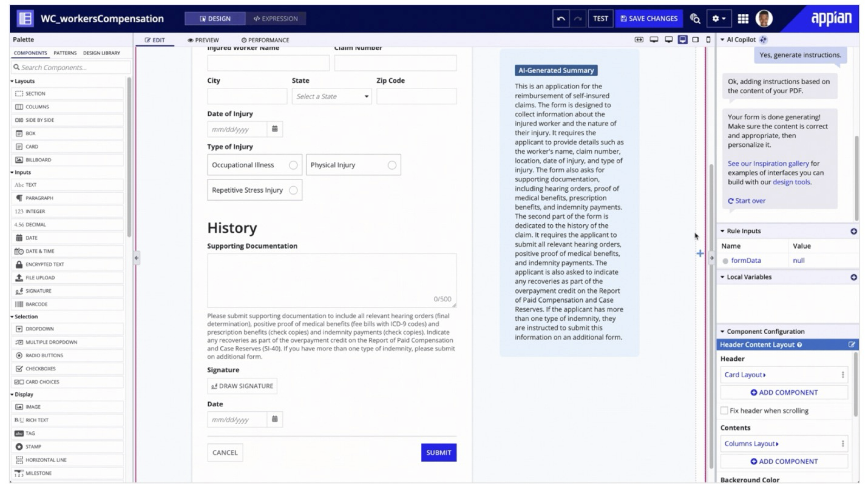Enable Fix header when scrolling

(x=724, y=411)
